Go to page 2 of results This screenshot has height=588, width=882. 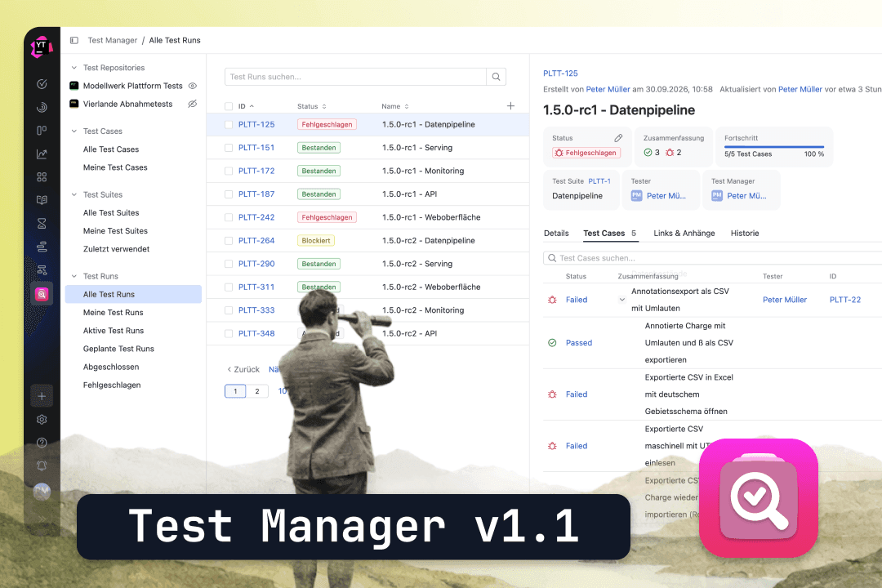tap(257, 391)
